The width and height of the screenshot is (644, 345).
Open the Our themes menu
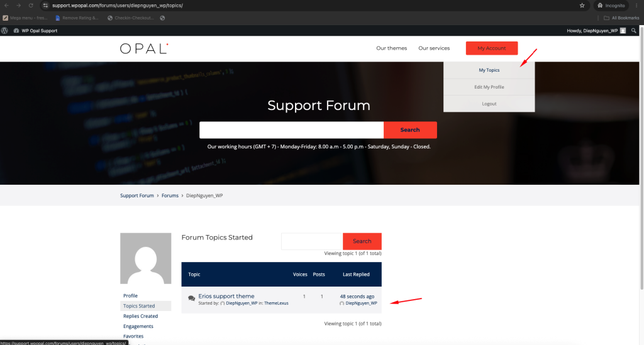coord(391,48)
